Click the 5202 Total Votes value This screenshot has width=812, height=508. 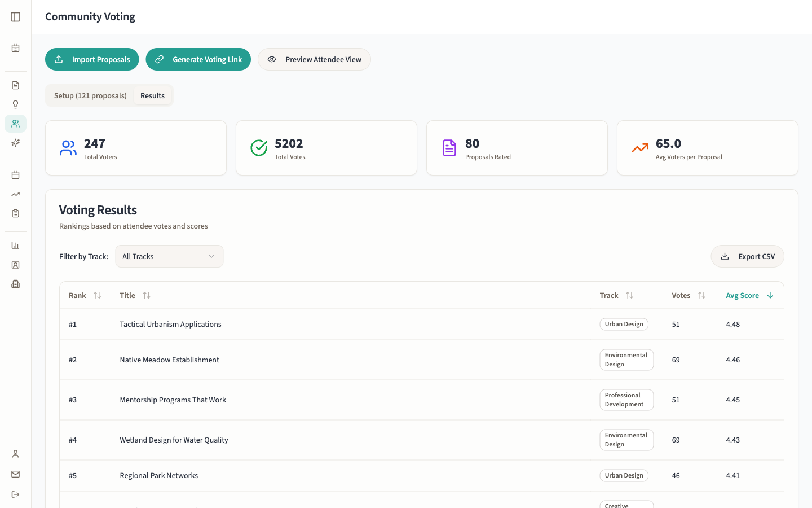[289, 143]
